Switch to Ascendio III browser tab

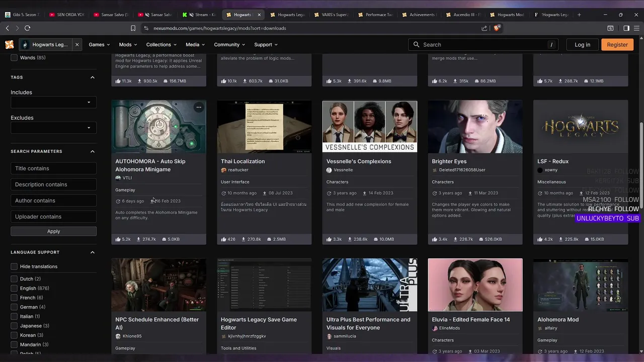pos(463,15)
